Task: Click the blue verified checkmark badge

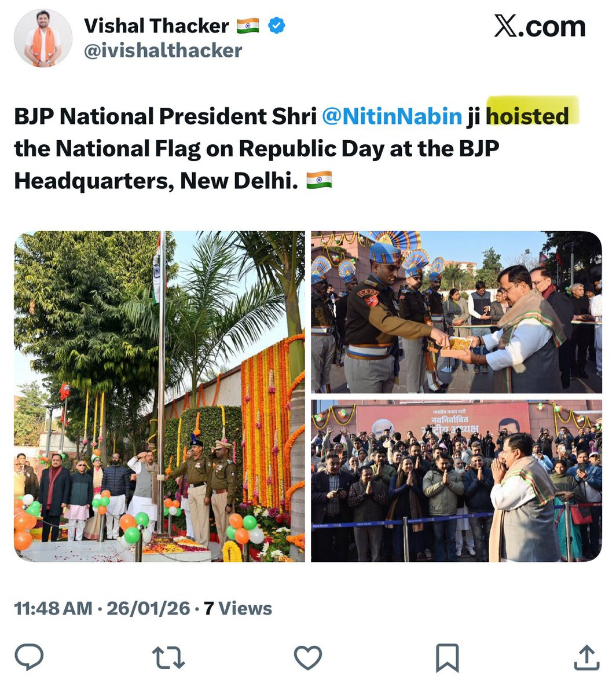Action: [x=277, y=25]
